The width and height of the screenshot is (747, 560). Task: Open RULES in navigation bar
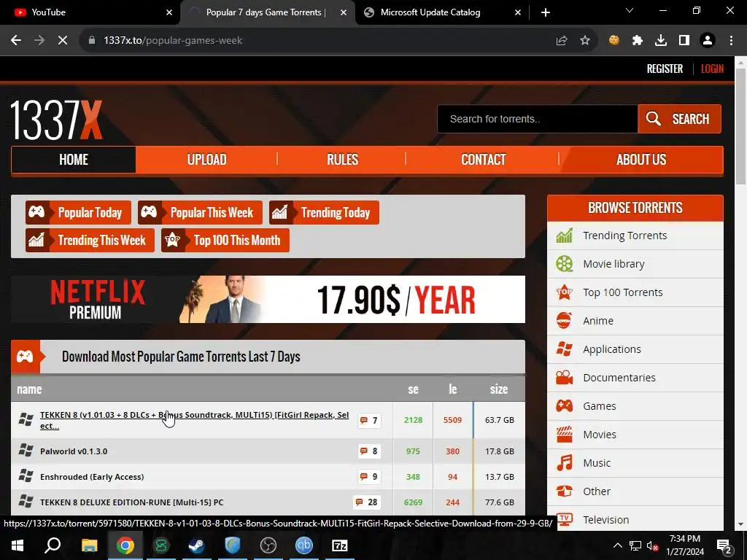[342, 160]
